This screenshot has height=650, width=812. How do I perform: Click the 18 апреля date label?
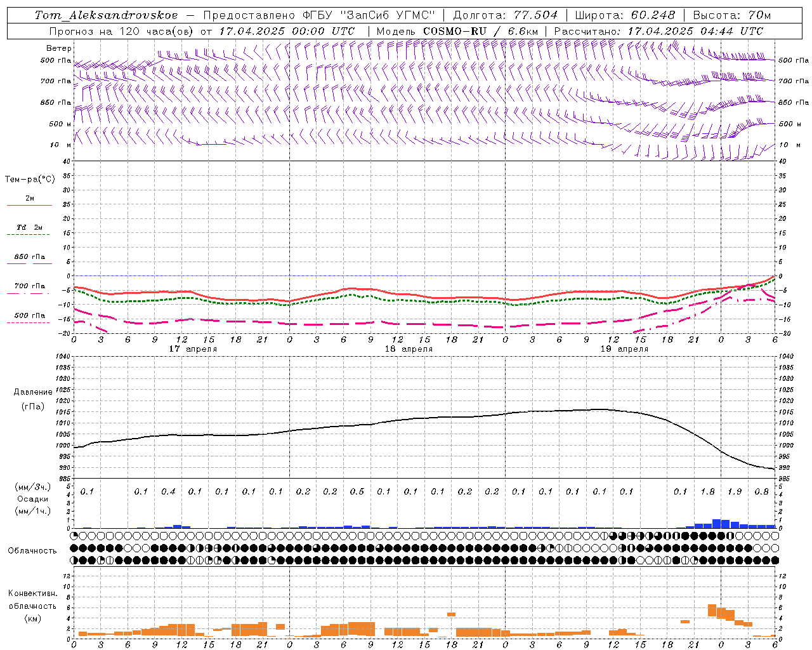coord(409,349)
